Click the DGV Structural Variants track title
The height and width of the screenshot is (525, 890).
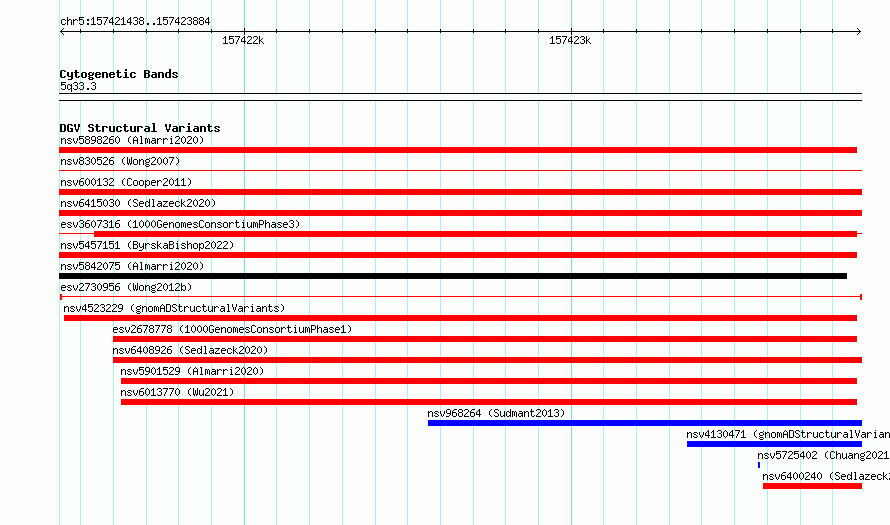click(x=140, y=128)
